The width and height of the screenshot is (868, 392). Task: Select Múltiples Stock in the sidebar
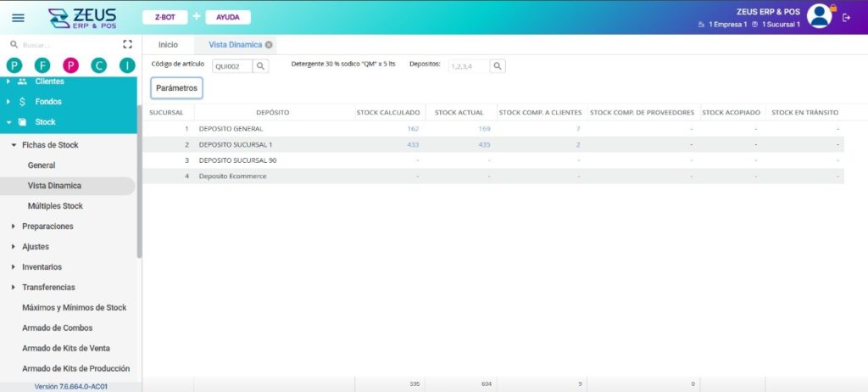pyautogui.click(x=55, y=206)
